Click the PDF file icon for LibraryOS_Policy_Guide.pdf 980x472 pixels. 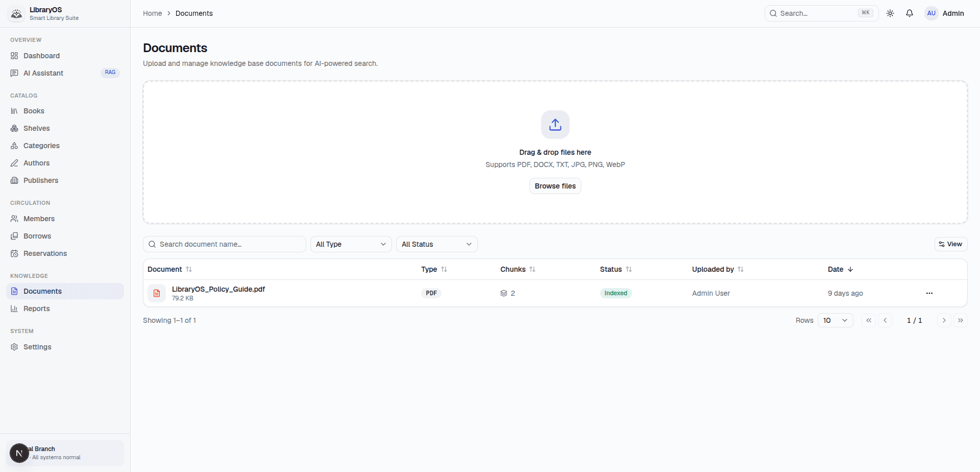157,293
